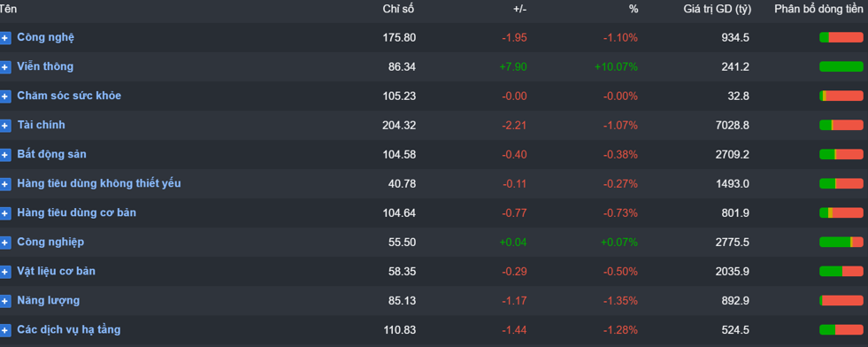868x347 pixels.
Task: Click plus icon for Các dịch vụ hạ tầng
Action: [x=5, y=331]
